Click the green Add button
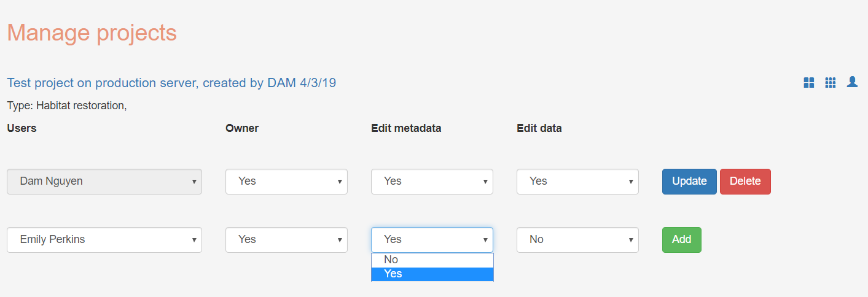 682,240
